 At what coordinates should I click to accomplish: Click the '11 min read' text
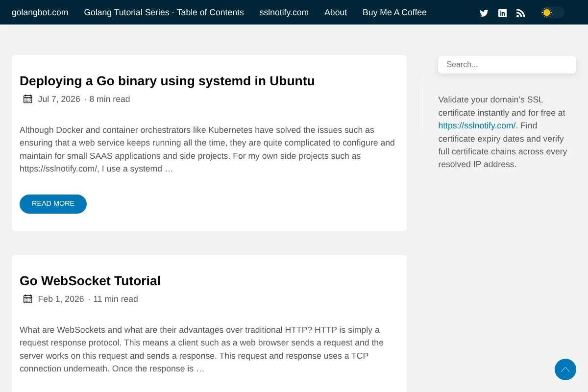click(x=116, y=299)
